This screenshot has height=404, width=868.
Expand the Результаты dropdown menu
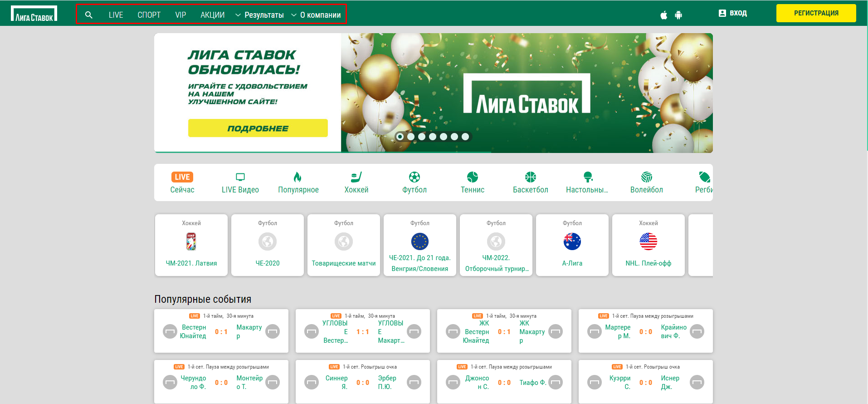259,15
